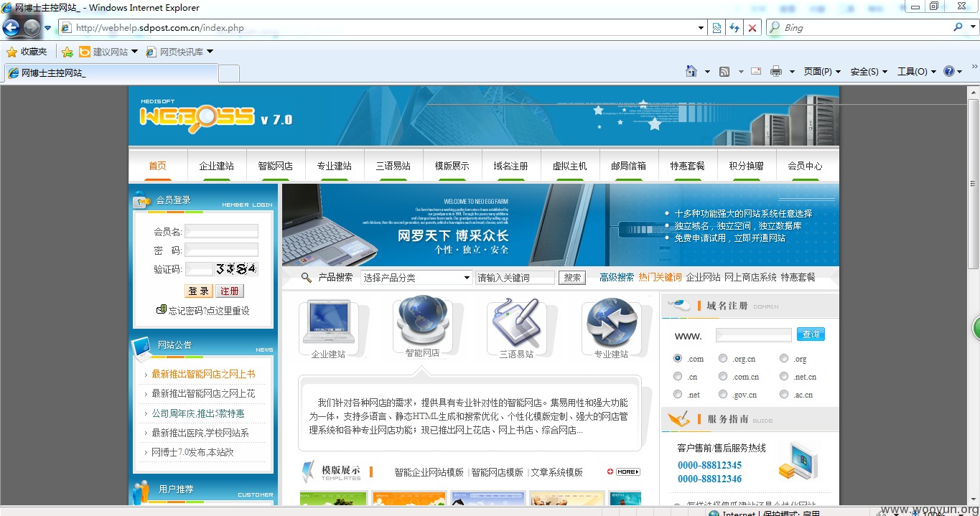Click the browser Forward arrow button

coord(32,28)
